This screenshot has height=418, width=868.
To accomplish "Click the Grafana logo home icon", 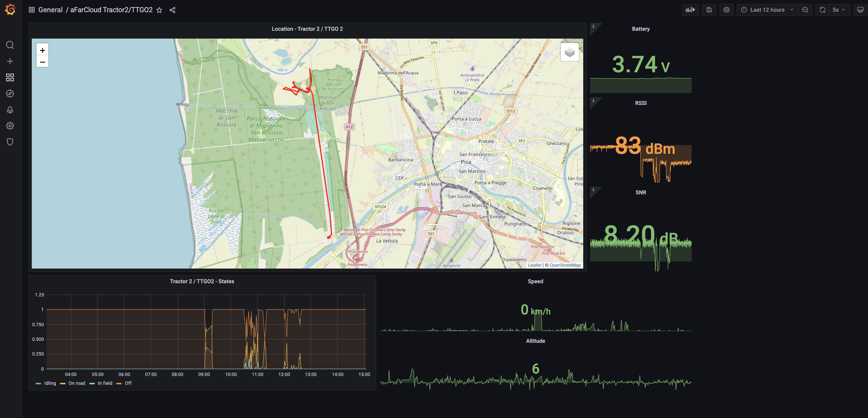I will tap(10, 10).
